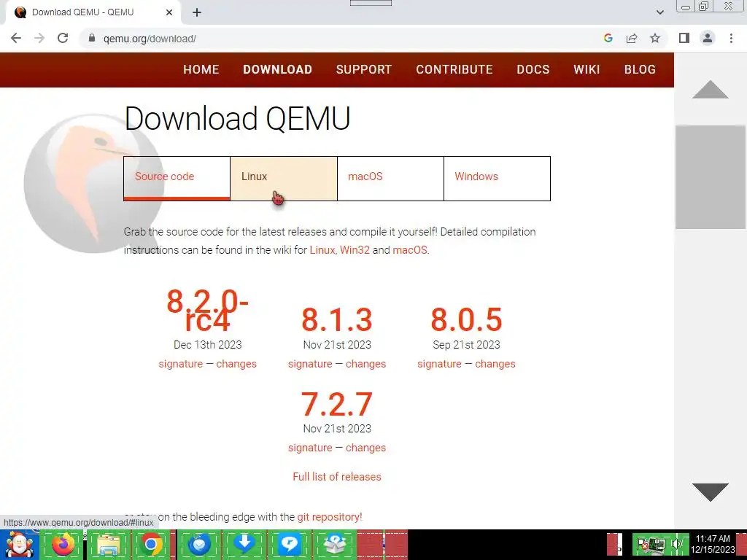Screen dimensions: 747x560
Task: Open File Explorer from the taskbar
Action: 108,545
